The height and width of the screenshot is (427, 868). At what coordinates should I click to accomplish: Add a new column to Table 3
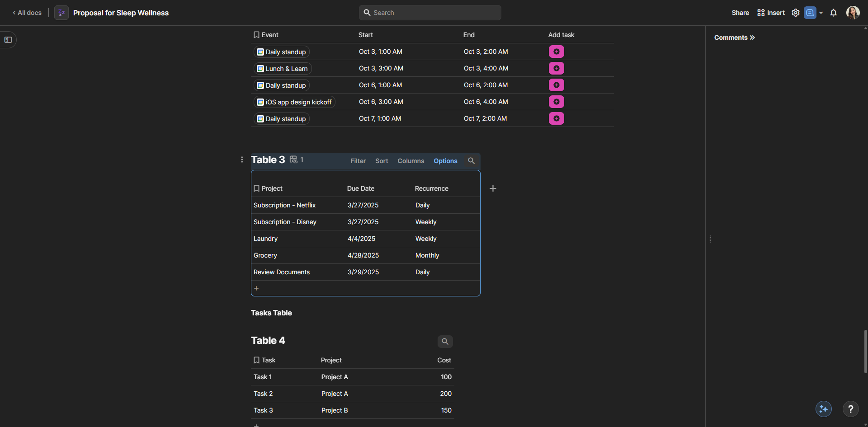point(493,188)
